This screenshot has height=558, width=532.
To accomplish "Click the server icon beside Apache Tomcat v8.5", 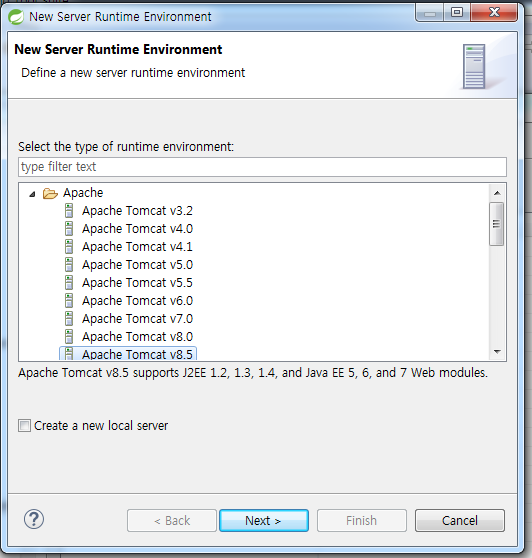I will (69, 354).
